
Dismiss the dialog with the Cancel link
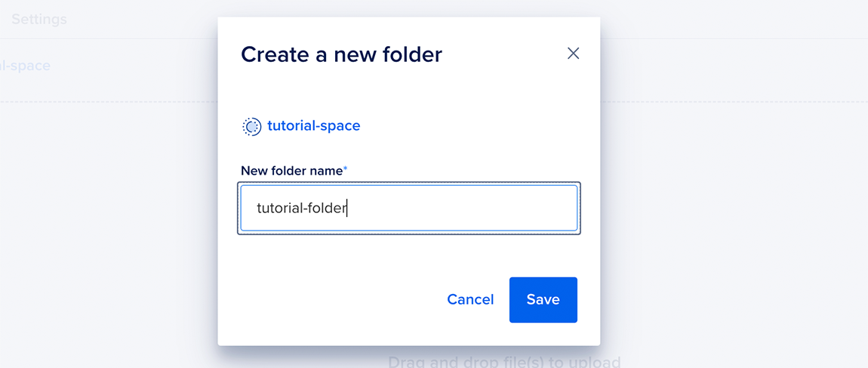click(x=470, y=299)
